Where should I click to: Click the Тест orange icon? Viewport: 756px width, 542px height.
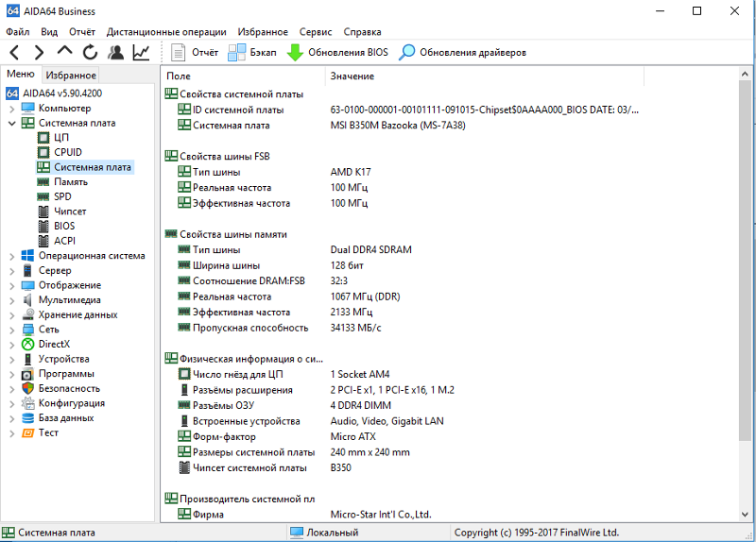click(x=28, y=432)
